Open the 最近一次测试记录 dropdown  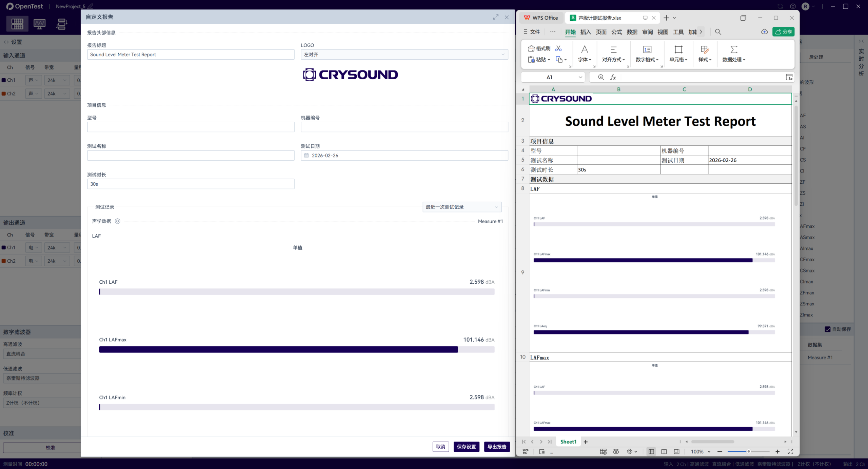coord(462,207)
